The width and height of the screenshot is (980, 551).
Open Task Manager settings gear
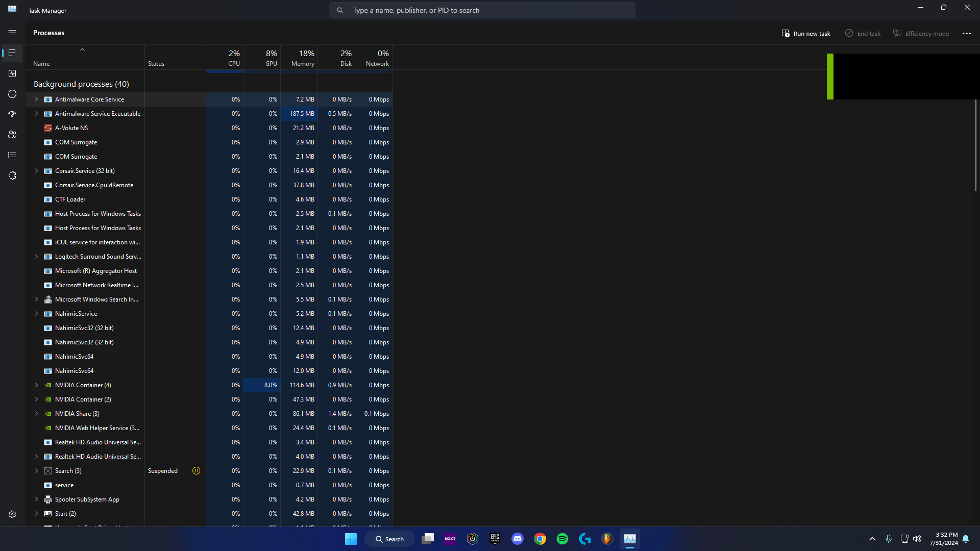(12, 514)
